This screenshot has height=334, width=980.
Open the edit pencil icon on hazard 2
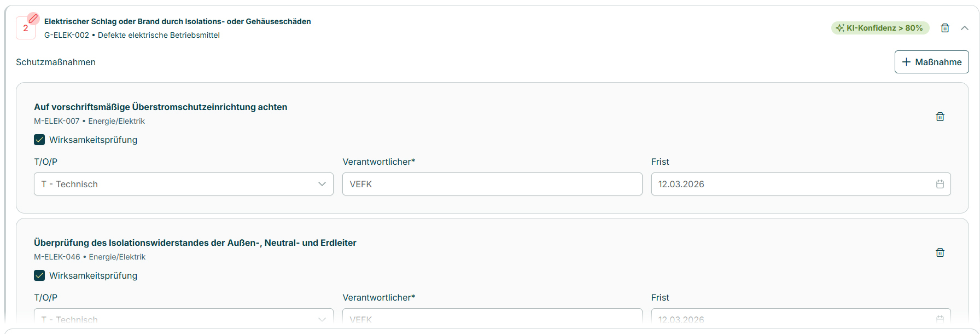pyautogui.click(x=33, y=18)
